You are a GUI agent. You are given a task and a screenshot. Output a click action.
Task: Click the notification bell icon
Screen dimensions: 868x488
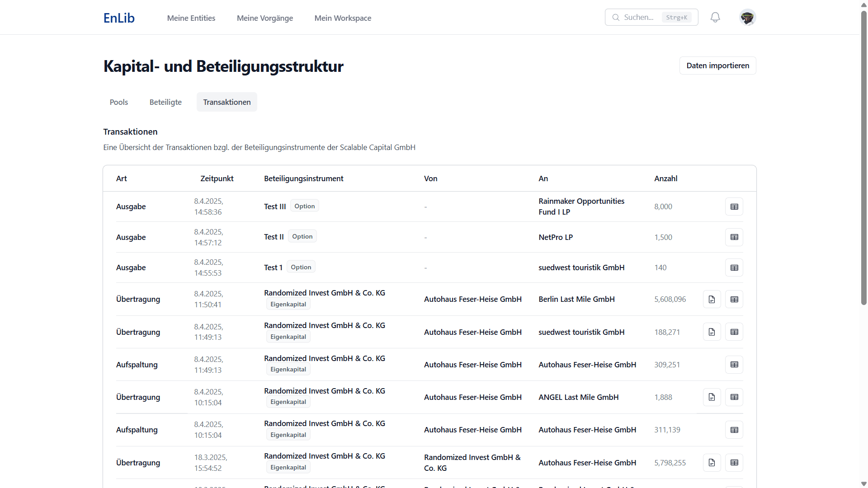[715, 18]
